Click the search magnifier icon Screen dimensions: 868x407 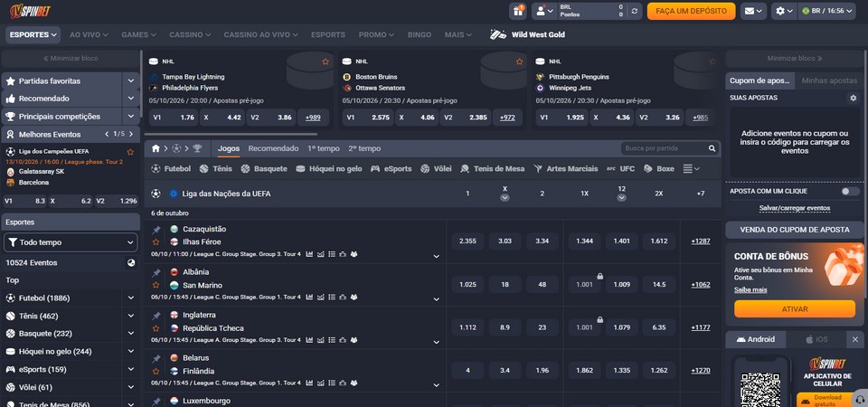(712, 148)
